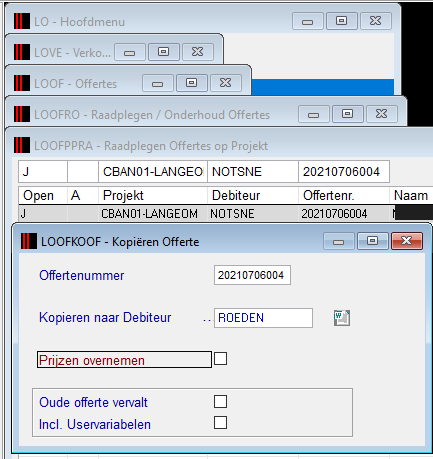Check the Incl. Uservariabelen checkbox
This screenshot has width=433, height=459.
220,422
